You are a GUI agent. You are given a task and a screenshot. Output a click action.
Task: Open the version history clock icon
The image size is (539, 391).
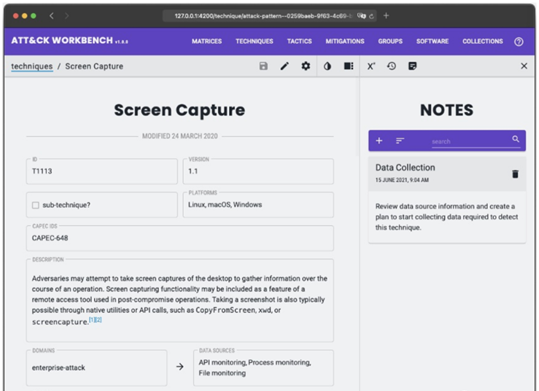[x=392, y=66]
